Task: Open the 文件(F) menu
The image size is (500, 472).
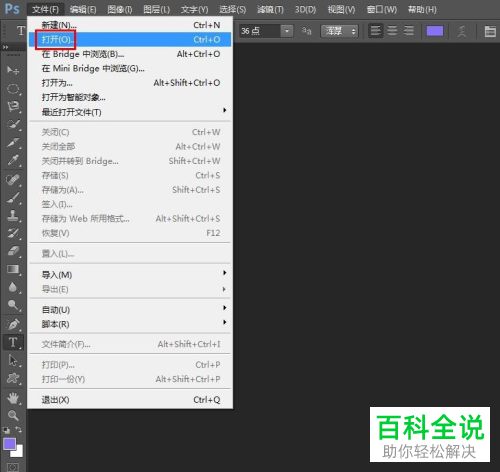Action: click(x=45, y=9)
